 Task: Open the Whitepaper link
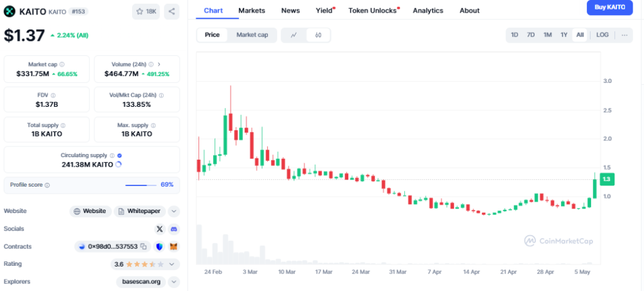click(140, 211)
